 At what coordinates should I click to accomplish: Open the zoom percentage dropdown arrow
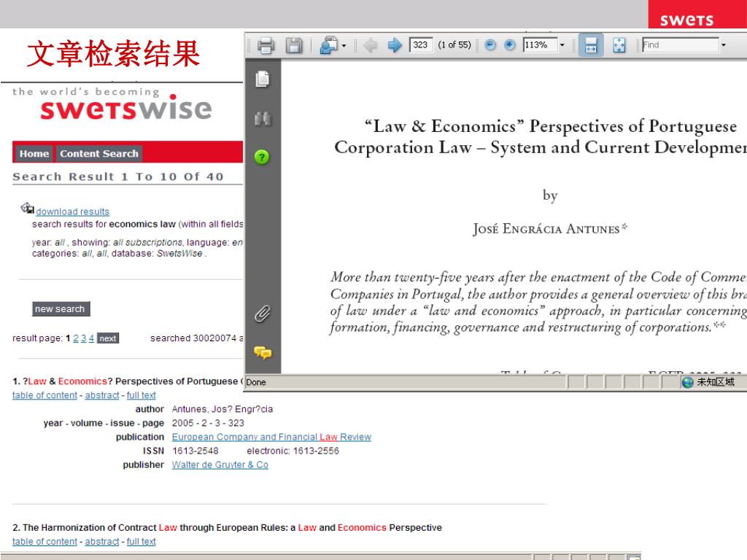tap(562, 45)
